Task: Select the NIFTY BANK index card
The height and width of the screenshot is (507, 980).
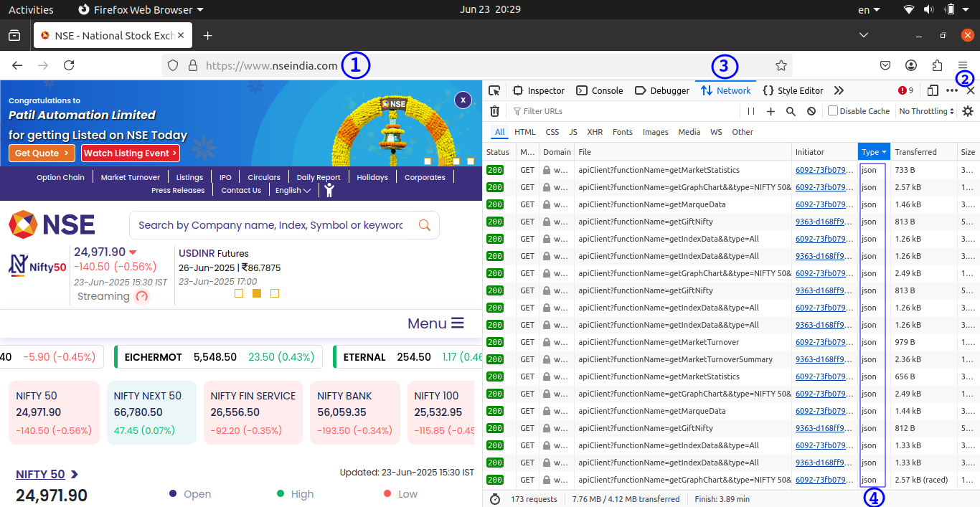Action: coord(356,412)
